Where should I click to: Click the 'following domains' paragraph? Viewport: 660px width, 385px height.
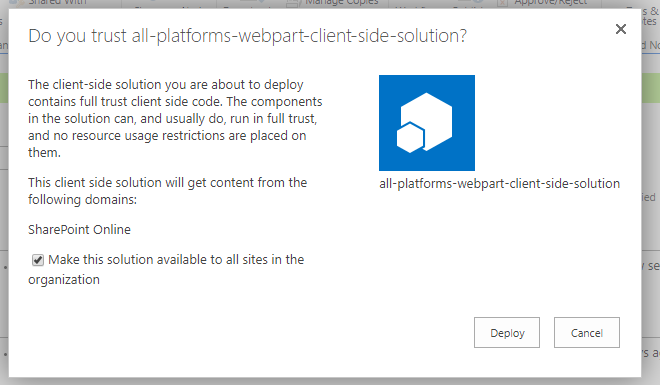tap(168, 191)
